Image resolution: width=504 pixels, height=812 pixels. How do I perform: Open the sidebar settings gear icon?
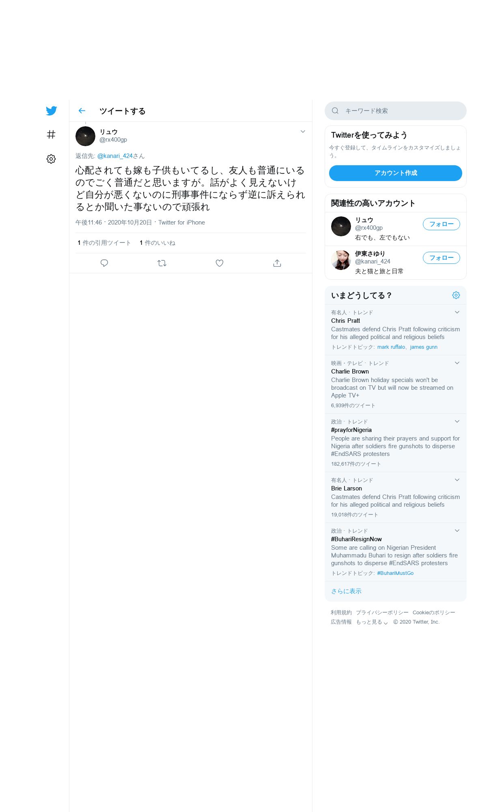click(51, 159)
